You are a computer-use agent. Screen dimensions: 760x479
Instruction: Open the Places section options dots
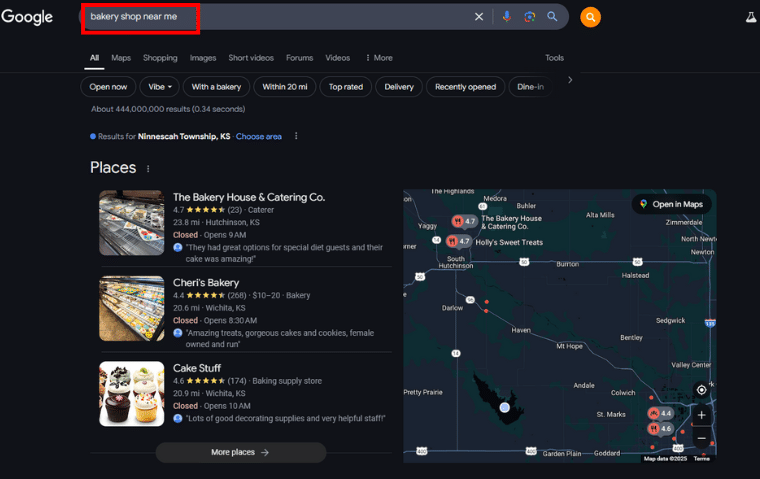tap(148, 169)
